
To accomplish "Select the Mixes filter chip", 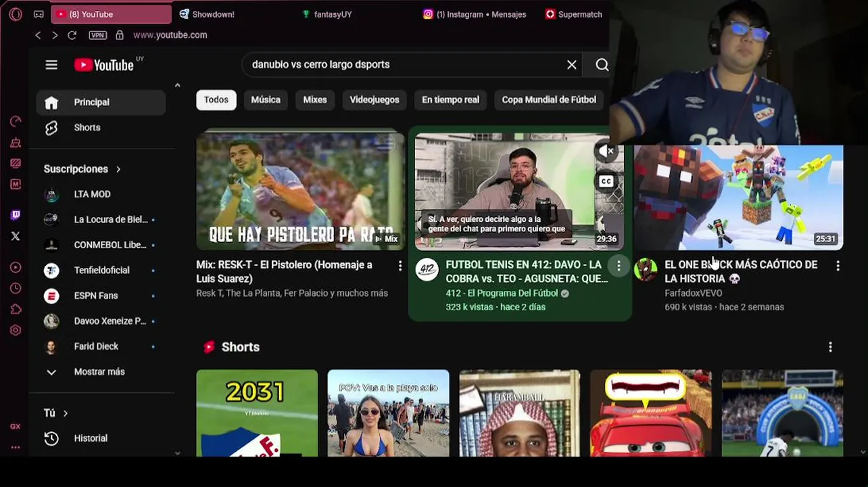I will [315, 100].
